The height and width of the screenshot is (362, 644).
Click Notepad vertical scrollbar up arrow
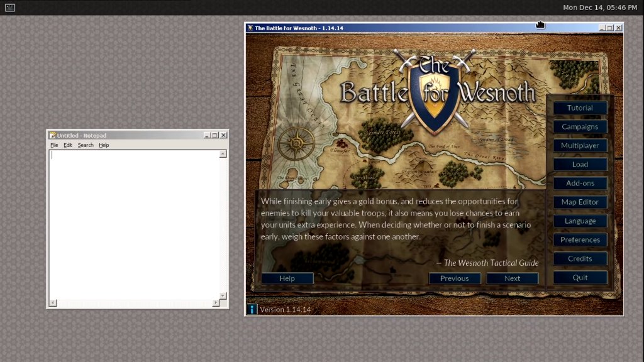[223, 154]
